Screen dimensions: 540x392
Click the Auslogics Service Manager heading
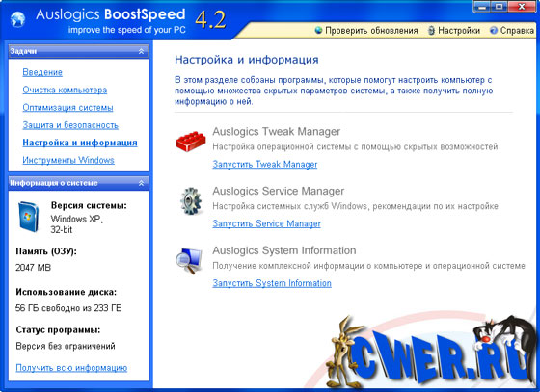tap(279, 191)
